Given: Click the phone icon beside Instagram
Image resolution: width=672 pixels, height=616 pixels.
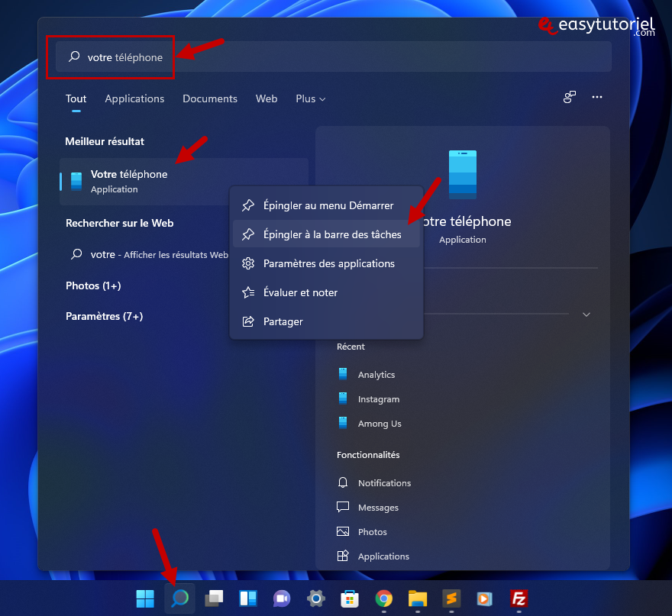Looking at the screenshot, I should click(x=343, y=398).
